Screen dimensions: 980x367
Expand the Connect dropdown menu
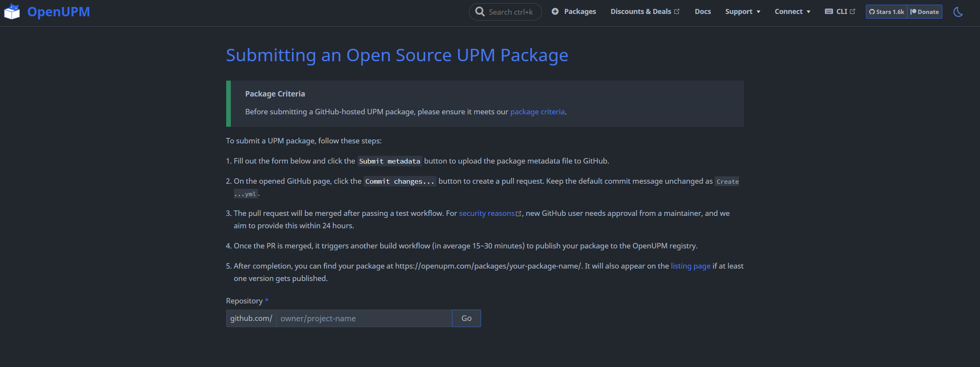(792, 12)
